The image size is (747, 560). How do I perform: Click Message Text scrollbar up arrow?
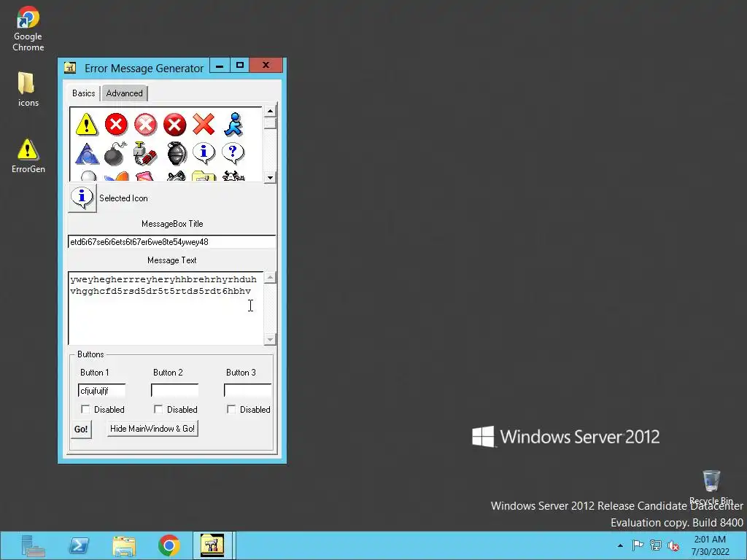(x=270, y=278)
